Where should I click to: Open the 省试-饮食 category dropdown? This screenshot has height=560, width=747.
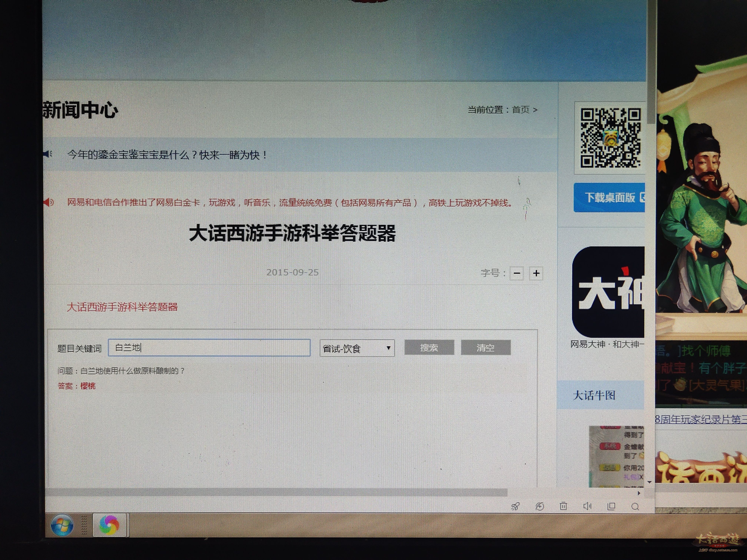tap(357, 348)
